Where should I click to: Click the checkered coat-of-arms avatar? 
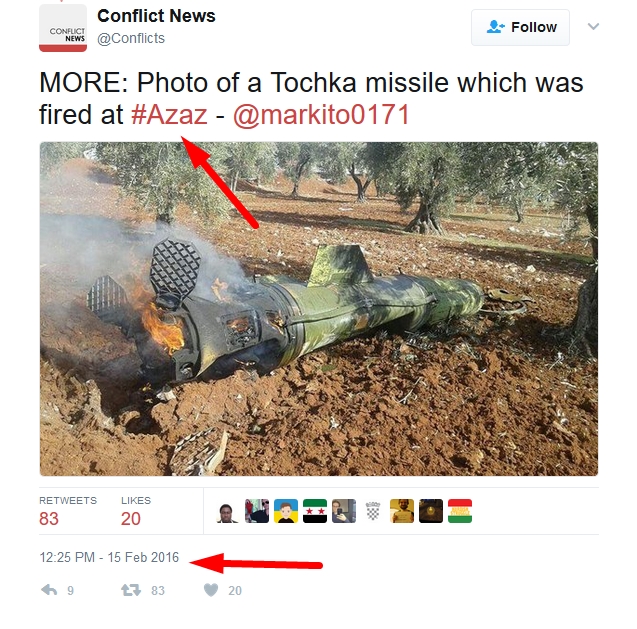(x=373, y=512)
